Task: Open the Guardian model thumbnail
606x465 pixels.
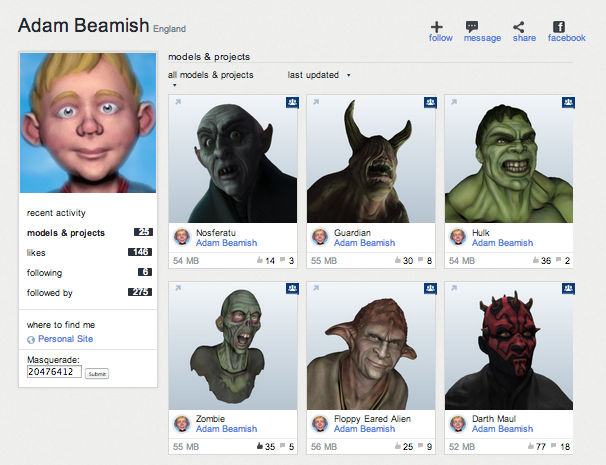Action: click(371, 159)
